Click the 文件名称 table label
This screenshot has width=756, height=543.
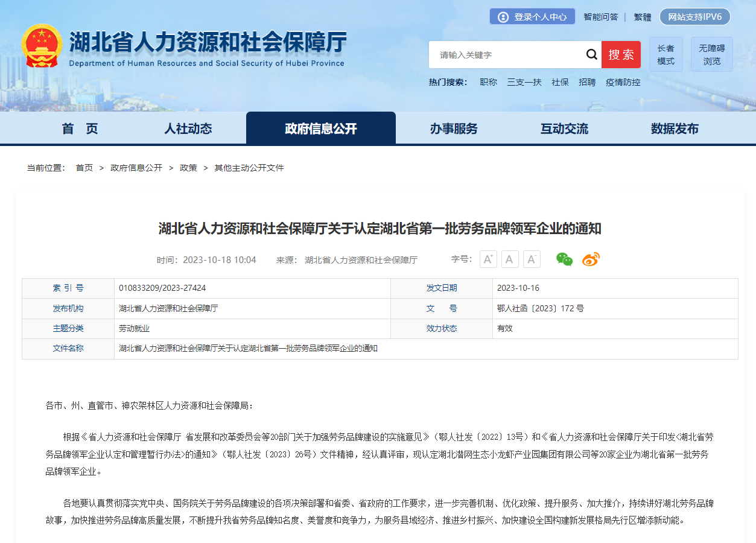click(x=68, y=349)
